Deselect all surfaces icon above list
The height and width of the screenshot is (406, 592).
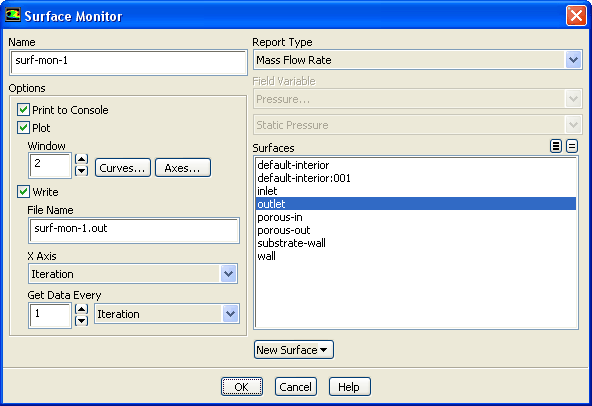572,146
